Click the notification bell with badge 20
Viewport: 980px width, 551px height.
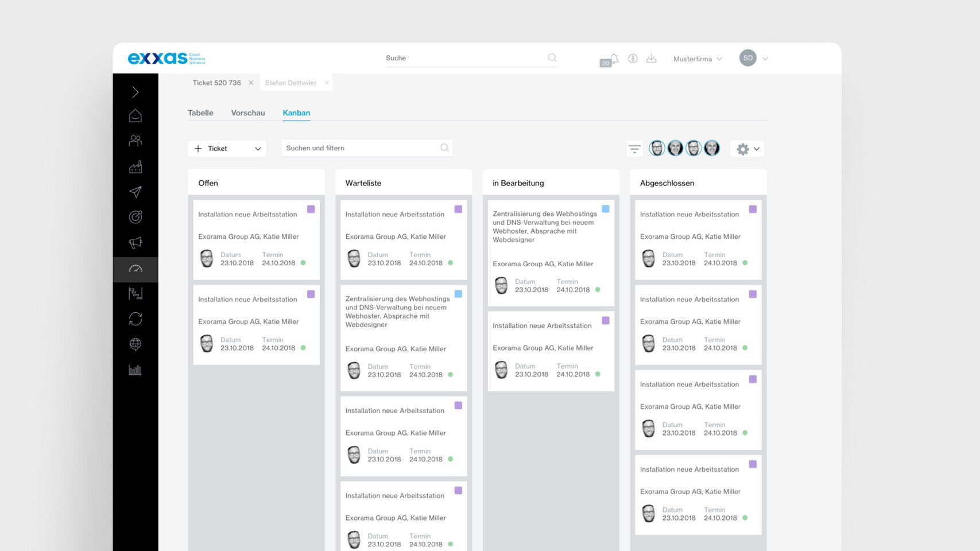tap(613, 59)
